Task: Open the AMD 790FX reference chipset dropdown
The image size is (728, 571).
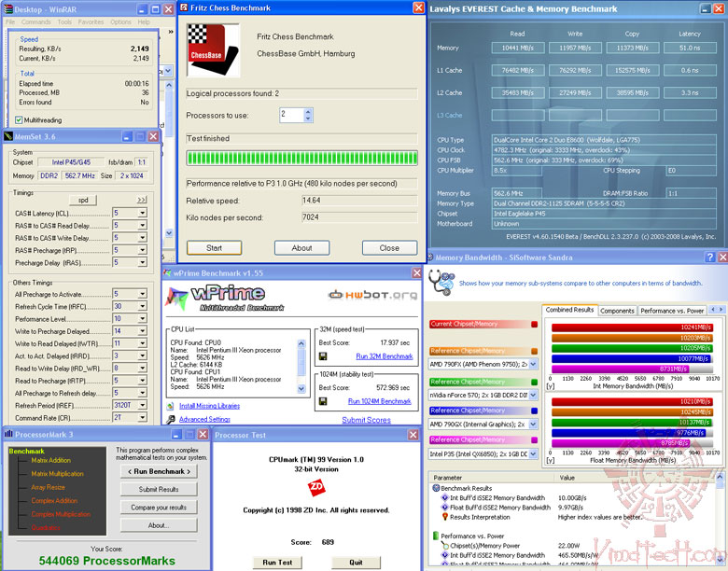Action: 533,365
